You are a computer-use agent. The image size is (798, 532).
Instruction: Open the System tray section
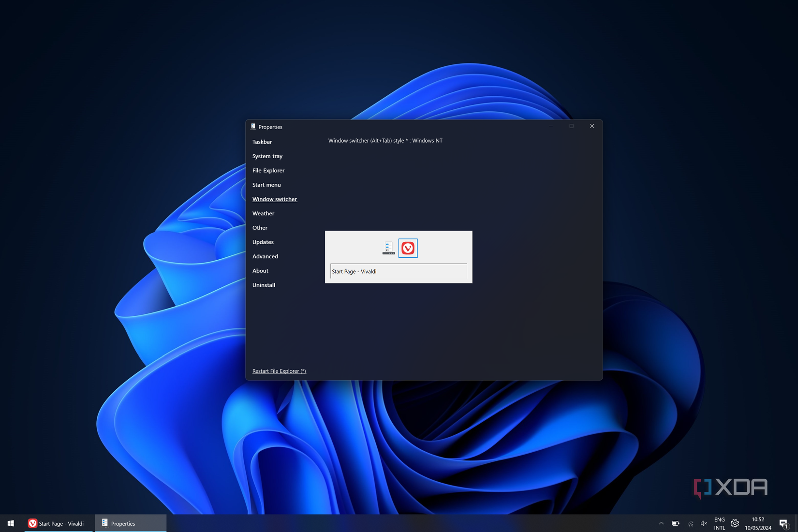coord(267,156)
